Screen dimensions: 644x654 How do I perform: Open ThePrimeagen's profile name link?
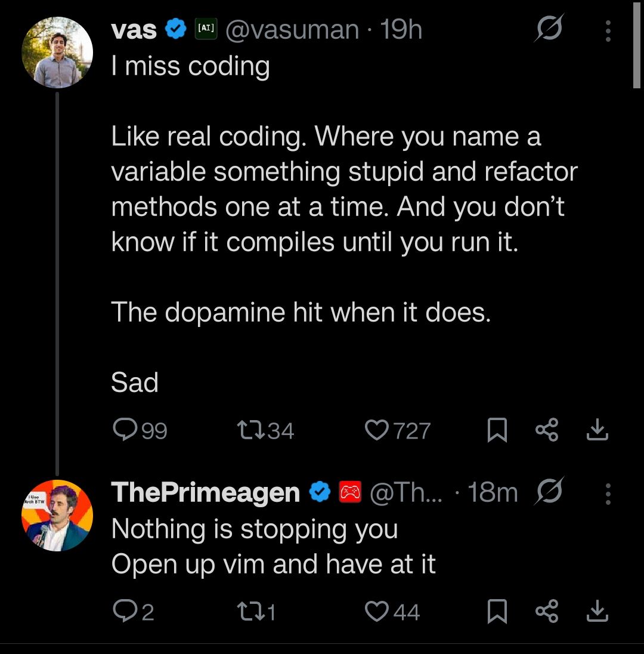(205, 492)
